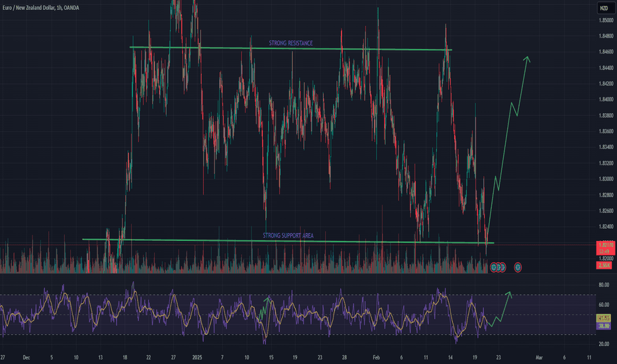The image size is (617, 364).
Task: Select the green resistance trend line
Action: click(x=291, y=48)
